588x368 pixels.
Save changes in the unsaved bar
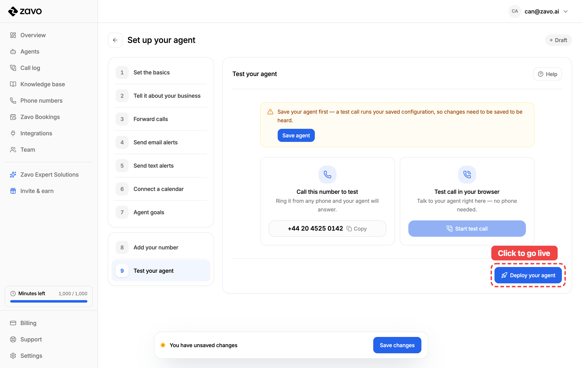[x=397, y=345]
